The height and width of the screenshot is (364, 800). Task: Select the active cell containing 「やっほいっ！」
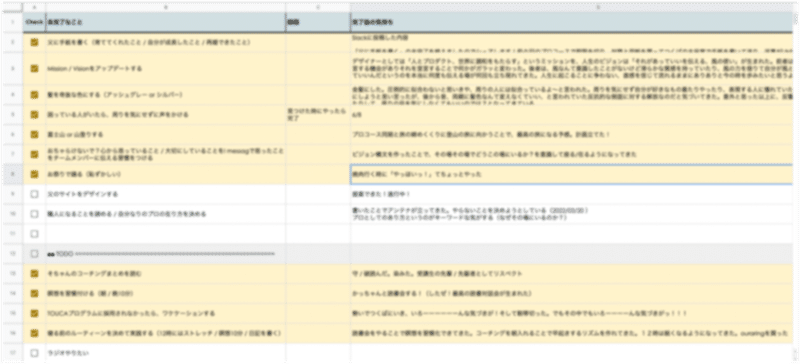pyautogui.click(x=571, y=174)
